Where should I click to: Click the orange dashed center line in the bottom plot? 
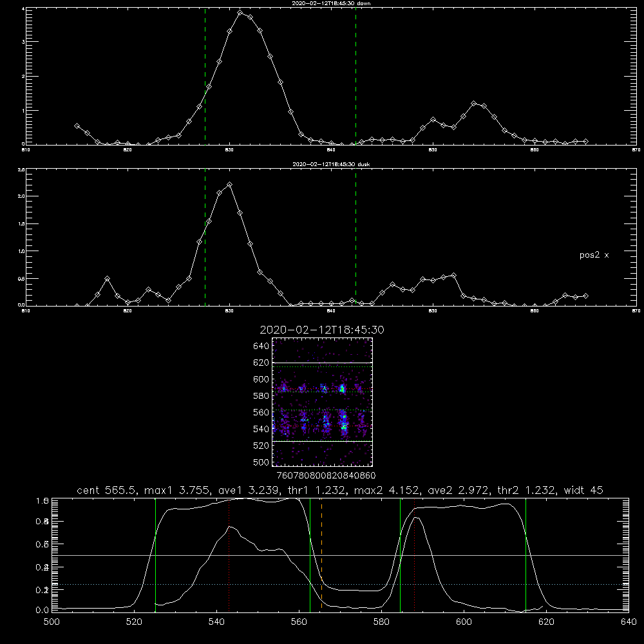(x=321, y=554)
